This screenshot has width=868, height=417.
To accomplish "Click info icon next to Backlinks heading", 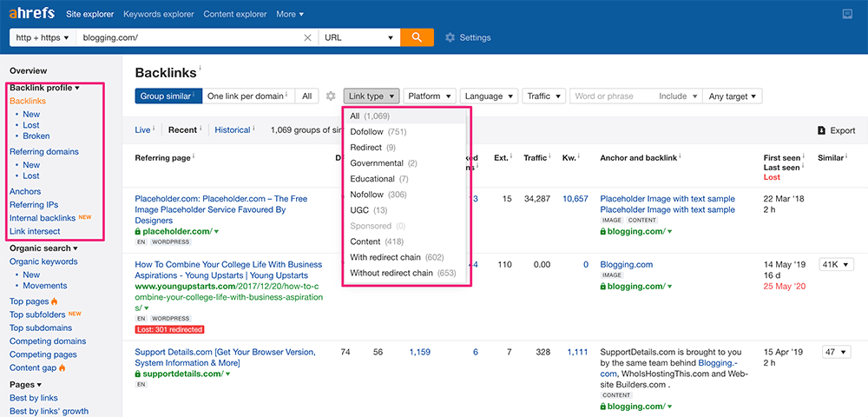I will click(x=200, y=68).
